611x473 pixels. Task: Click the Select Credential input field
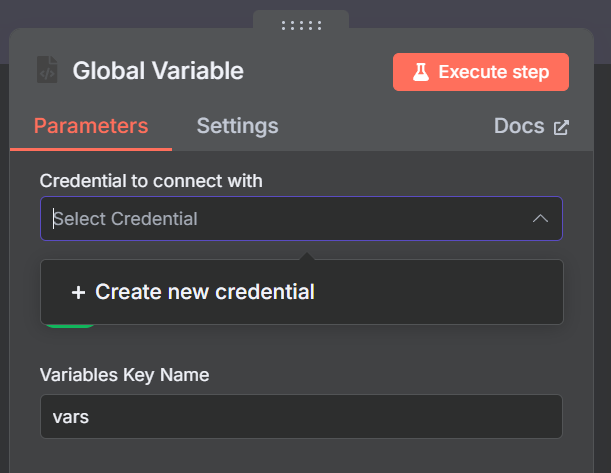pos(301,219)
